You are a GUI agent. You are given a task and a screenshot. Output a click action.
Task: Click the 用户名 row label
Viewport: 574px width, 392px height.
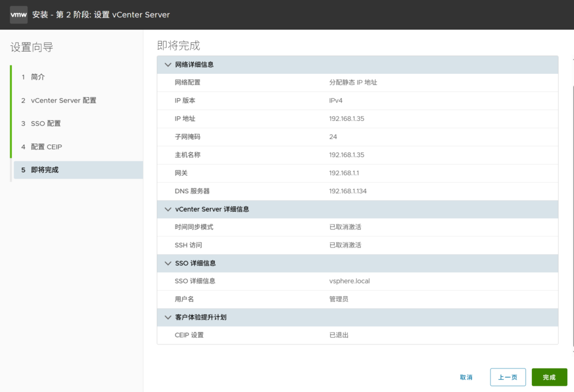(x=184, y=299)
